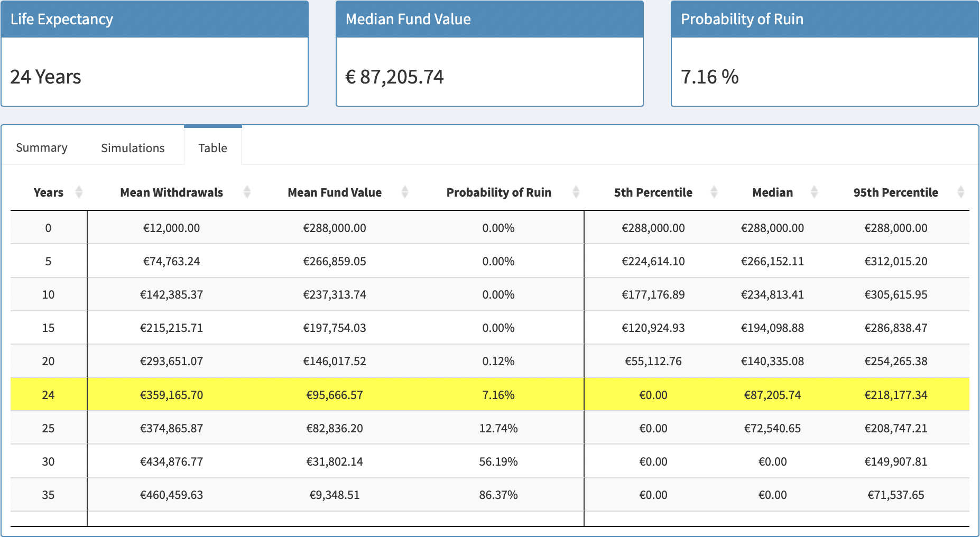Click the Probability of Ruin card header
This screenshot has width=980, height=537.
pyautogui.click(x=824, y=19)
